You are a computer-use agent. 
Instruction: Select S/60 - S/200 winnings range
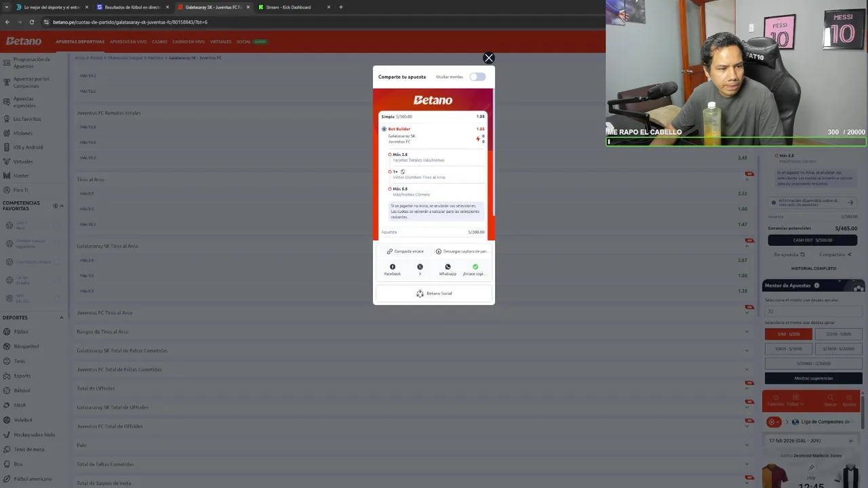tap(788, 334)
